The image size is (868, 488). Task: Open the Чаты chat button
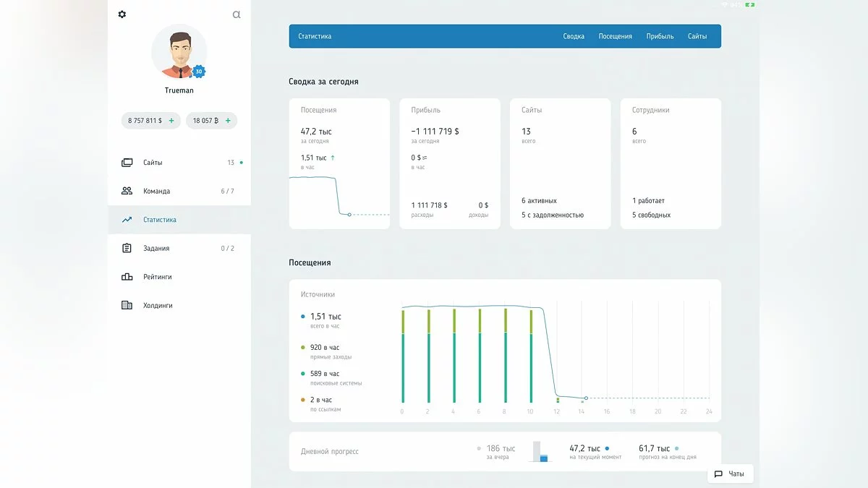[x=730, y=474]
